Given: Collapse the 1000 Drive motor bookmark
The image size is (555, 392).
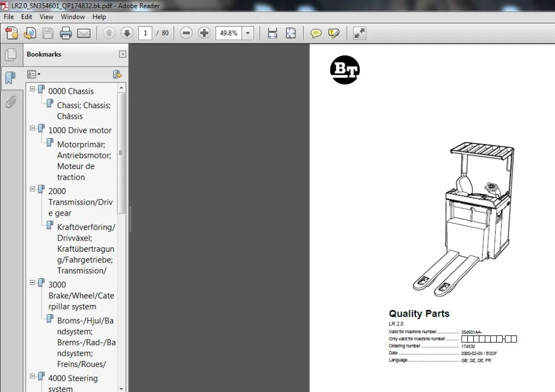Looking at the screenshot, I should (x=33, y=129).
